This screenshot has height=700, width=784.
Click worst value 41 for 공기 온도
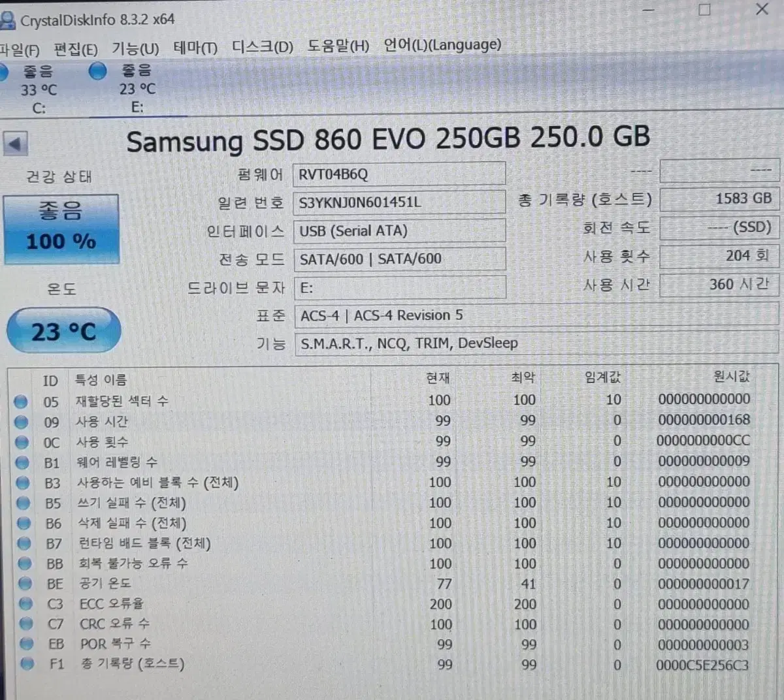click(x=529, y=584)
